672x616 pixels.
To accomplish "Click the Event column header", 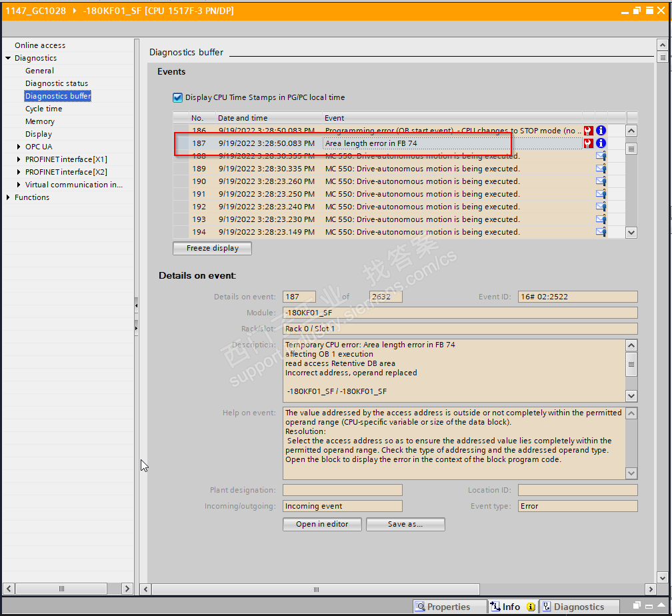I will click(x=452, y=118).
